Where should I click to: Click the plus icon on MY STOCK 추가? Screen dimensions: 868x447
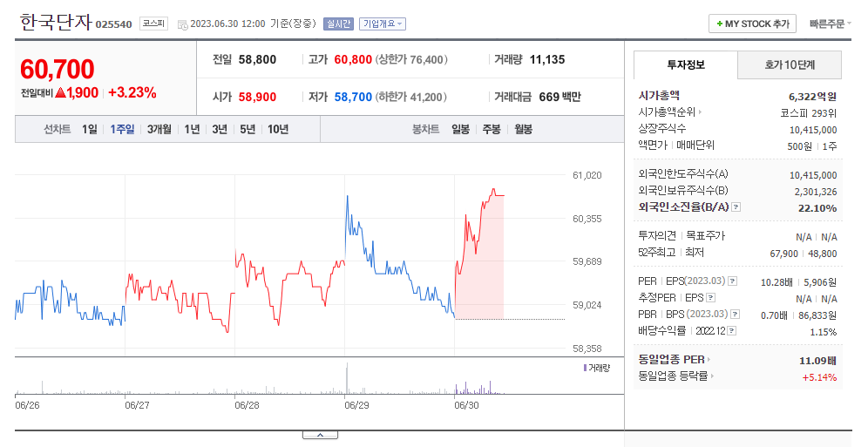(x=719, y=24)
